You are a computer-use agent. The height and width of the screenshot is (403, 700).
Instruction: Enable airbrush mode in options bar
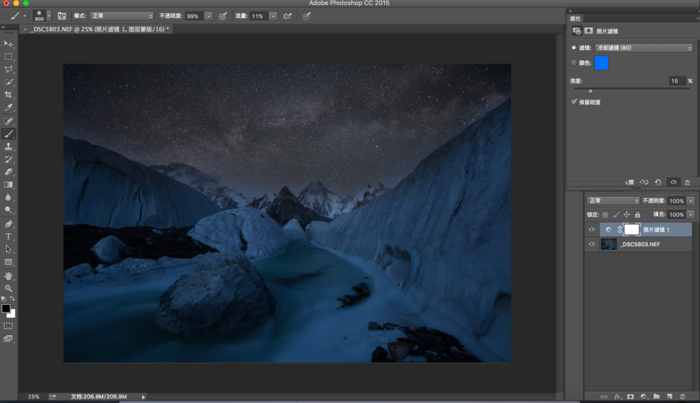pyautogui.click(x=287, y=16)
